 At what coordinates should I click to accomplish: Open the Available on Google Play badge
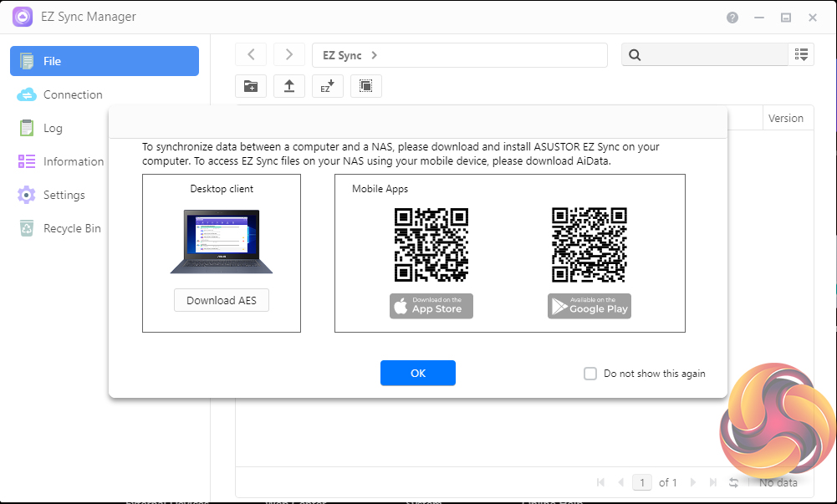[589, 306]
